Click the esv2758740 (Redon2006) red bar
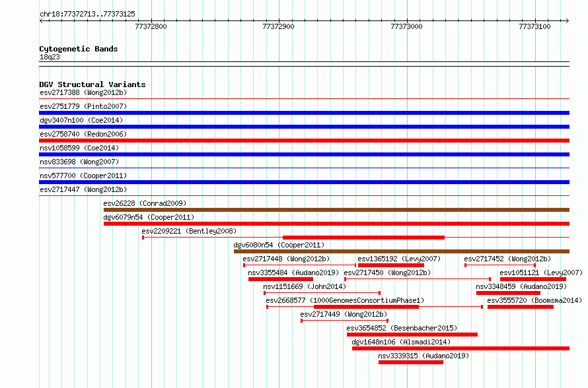The image size is (588, 388). click(304, 141)
